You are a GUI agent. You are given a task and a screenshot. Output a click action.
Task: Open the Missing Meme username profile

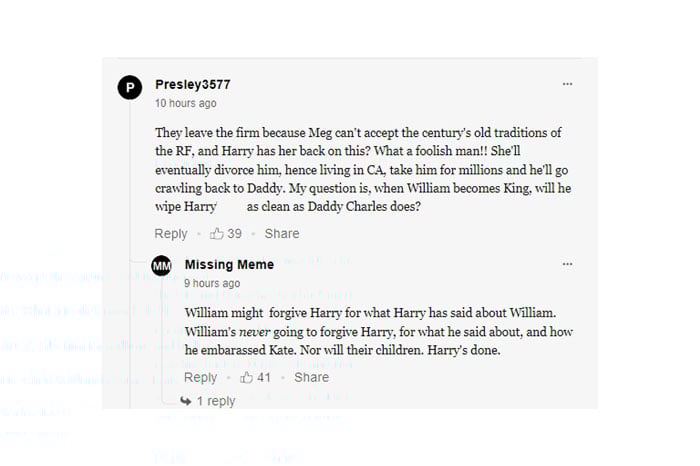coord(229,265)
